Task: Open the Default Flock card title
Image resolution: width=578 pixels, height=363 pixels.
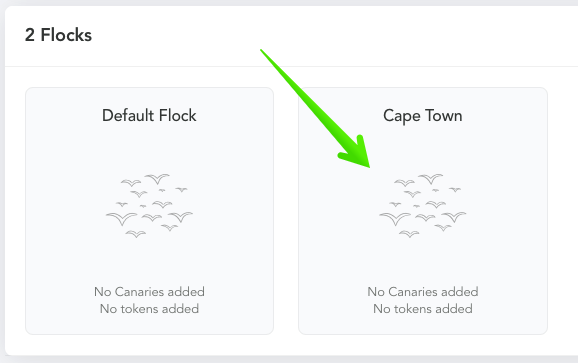Action: [149, 116]
